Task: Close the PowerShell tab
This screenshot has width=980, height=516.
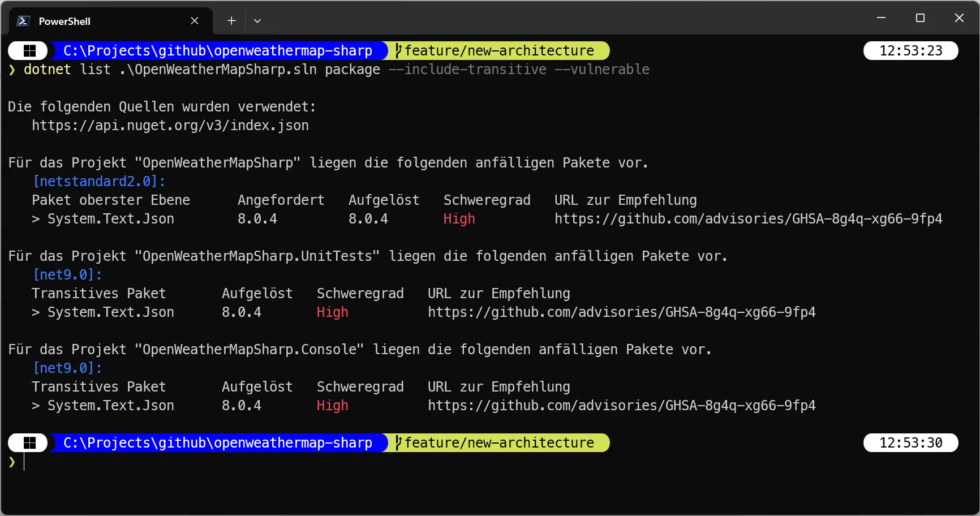Action: tap(195, 21)
